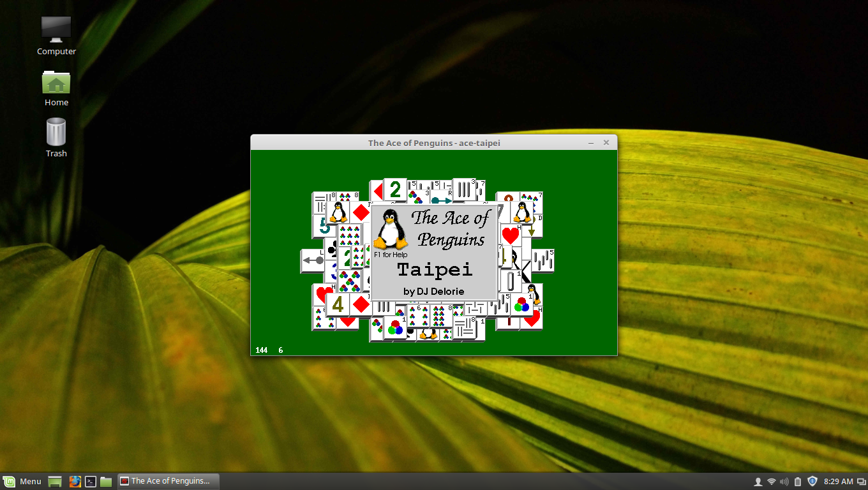Image resolution: width=868 pixels, height=490 pixels.
Task: Open the Files launcher in the panel
Action: (x=106, y=481)
